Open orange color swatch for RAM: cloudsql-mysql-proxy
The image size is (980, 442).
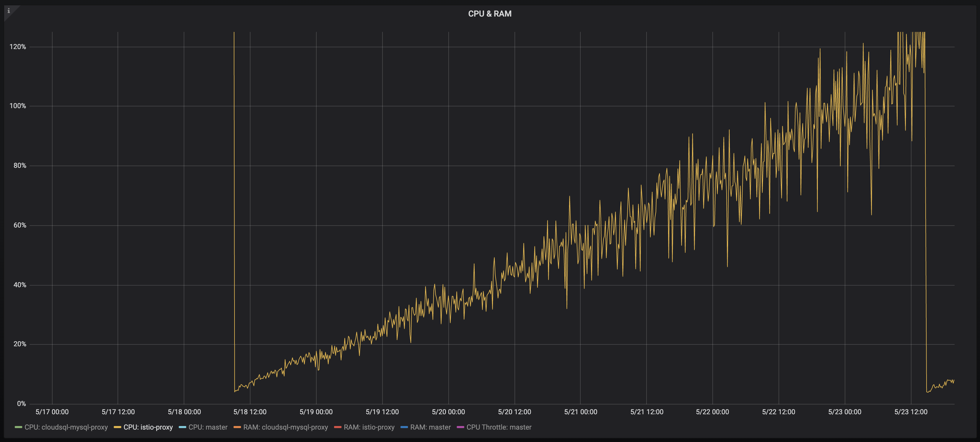pyautogui.click(x=237, y=427)
